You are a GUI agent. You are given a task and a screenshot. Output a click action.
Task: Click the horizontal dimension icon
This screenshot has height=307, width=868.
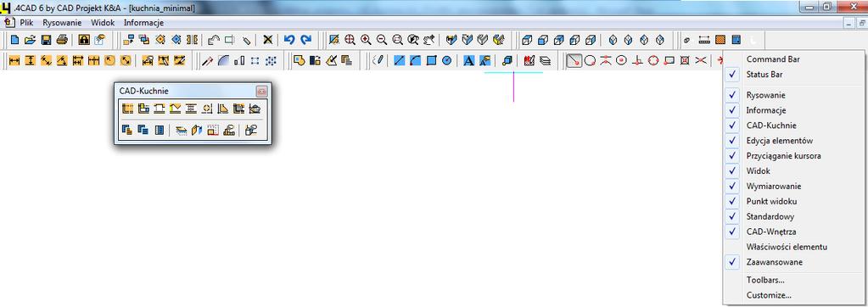tap(14, 60)
